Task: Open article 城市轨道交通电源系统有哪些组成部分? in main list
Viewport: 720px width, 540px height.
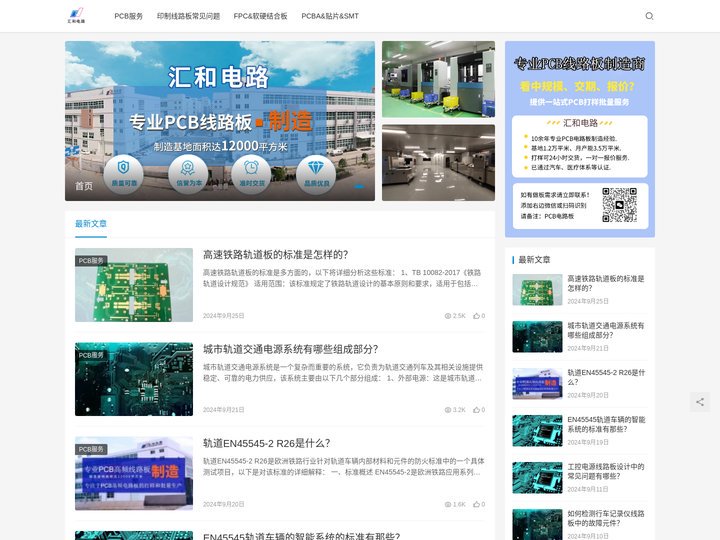Action: coord(291,349)
